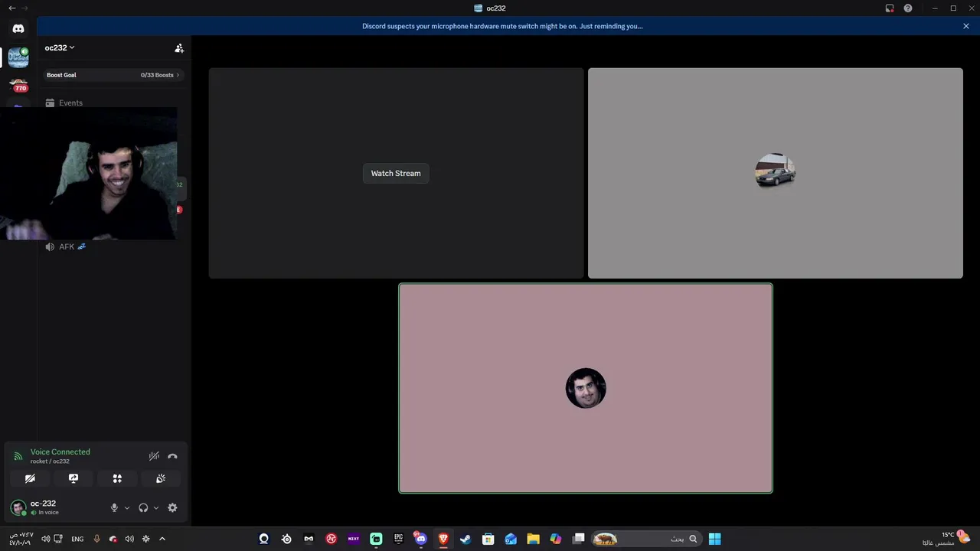
Task: Open the Windows Start menu
Action: tap(714, 539)
